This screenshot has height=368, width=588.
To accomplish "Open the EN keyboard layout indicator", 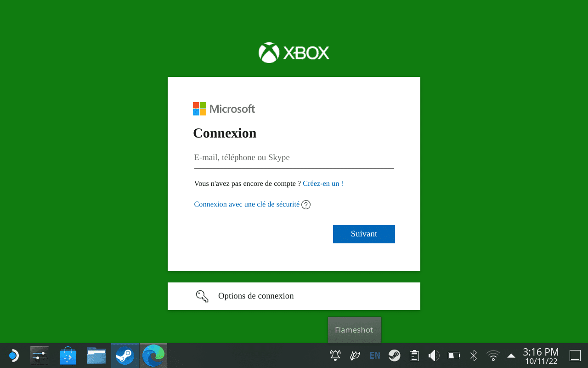I will coord(375,356).
